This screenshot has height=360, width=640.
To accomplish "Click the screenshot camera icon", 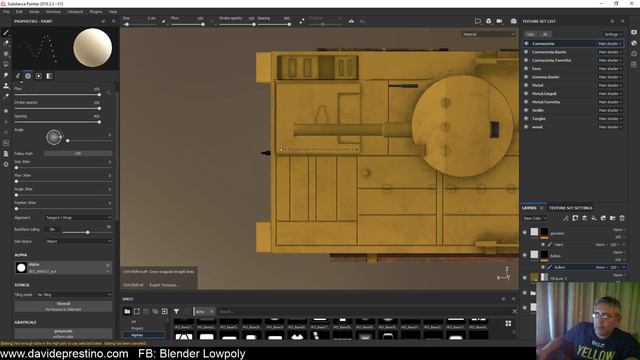I will click(513, 21).
